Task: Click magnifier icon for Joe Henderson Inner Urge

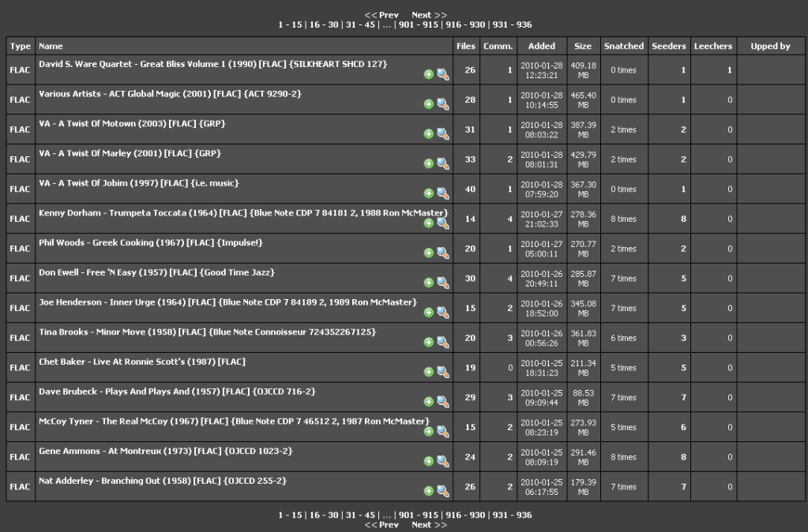Action: (x=442, y=313)
